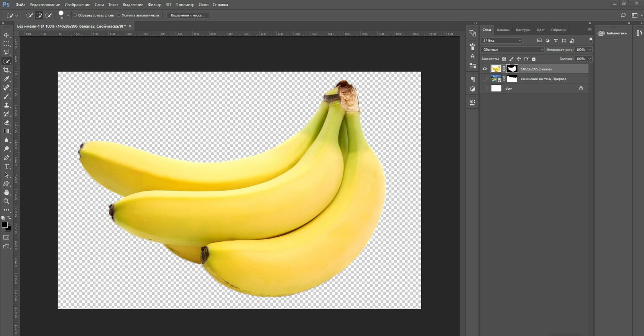Select the Brush tool in the toolbox

[7, 96]
